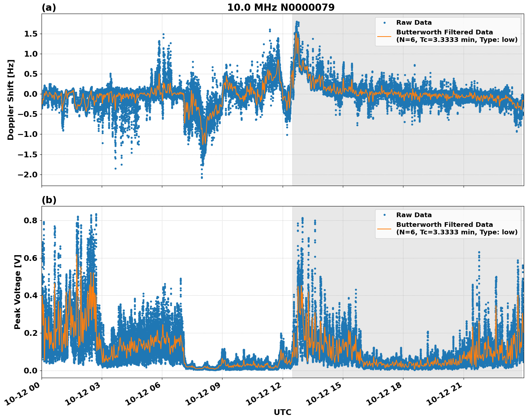527x420 pixels.
Task: Click the "0.8" Peak Voltage y-axis tick label
Action: pos(30,221)
